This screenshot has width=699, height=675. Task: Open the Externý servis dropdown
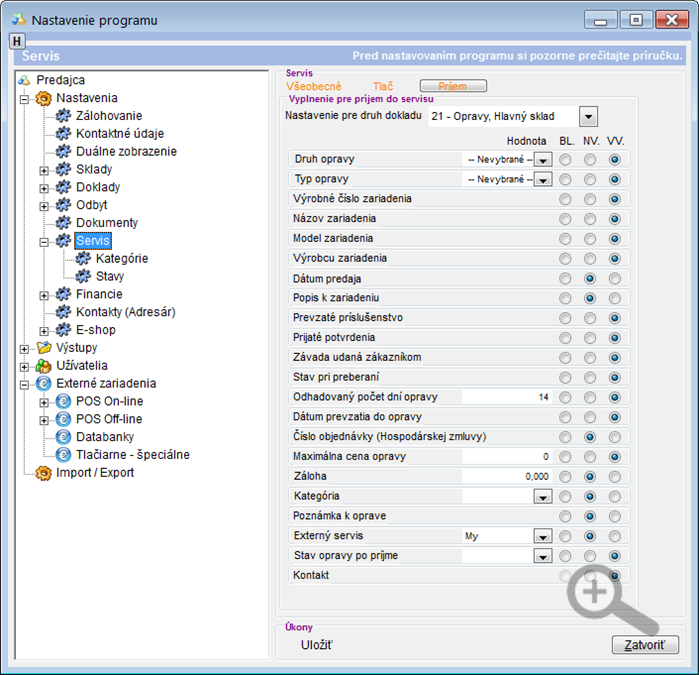tap(543, 536)
